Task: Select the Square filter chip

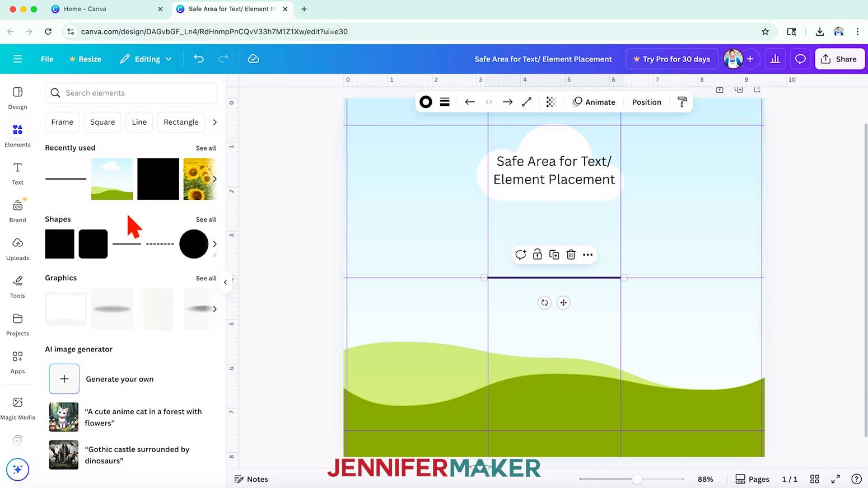Action: [102, 122]
